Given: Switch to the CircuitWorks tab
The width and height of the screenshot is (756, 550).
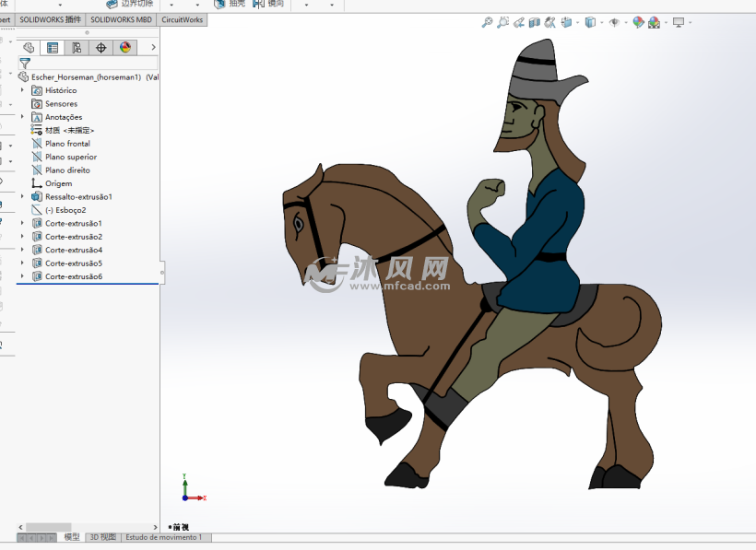Looking at the screenshot, I should click(x=182, y=19).
